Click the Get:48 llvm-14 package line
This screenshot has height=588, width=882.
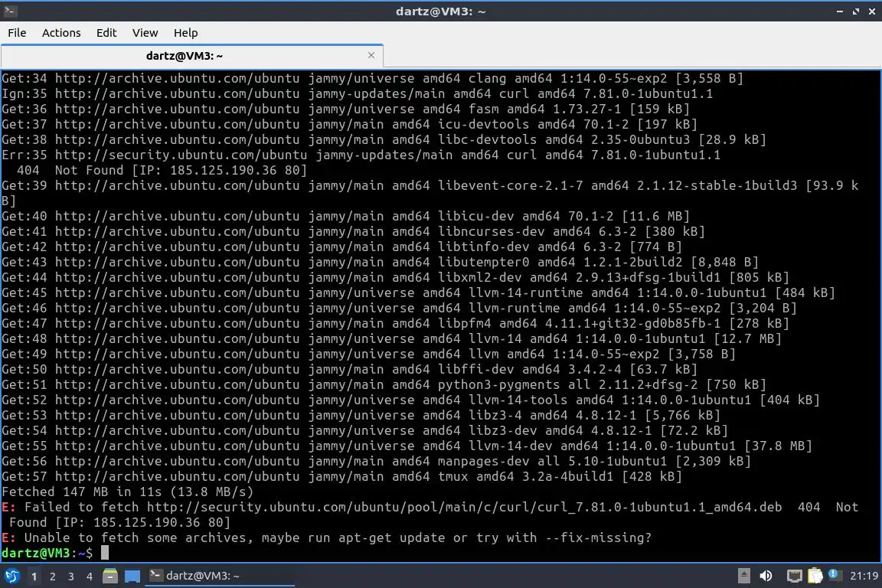(x=391, y=338)
